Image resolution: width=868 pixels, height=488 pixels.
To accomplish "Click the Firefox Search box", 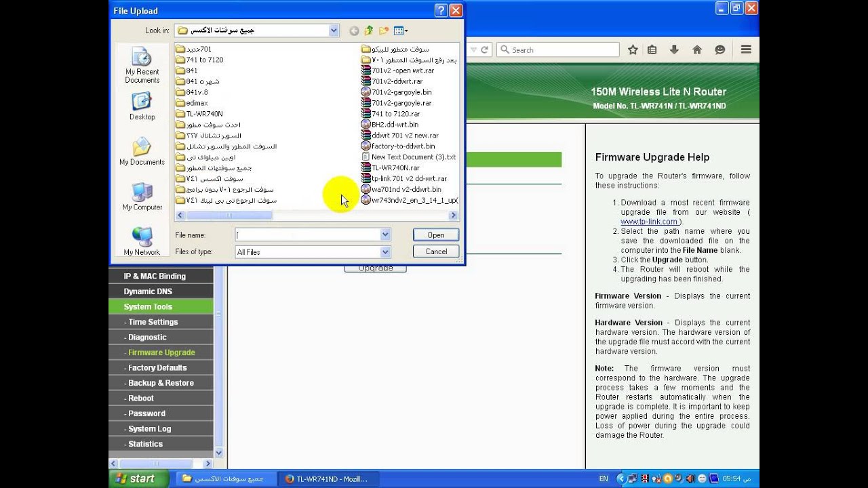I will click(558, 49).
